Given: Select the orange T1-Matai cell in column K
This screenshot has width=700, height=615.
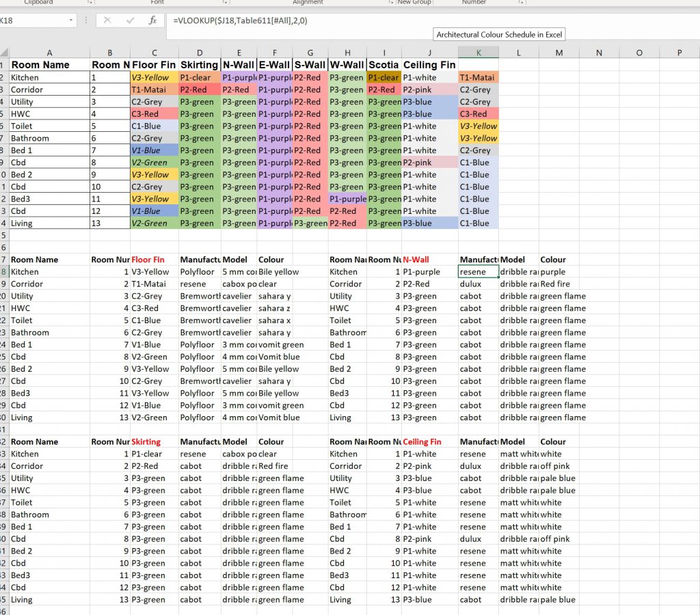Looking at the screenshot, I should click(x=478, y=78).
